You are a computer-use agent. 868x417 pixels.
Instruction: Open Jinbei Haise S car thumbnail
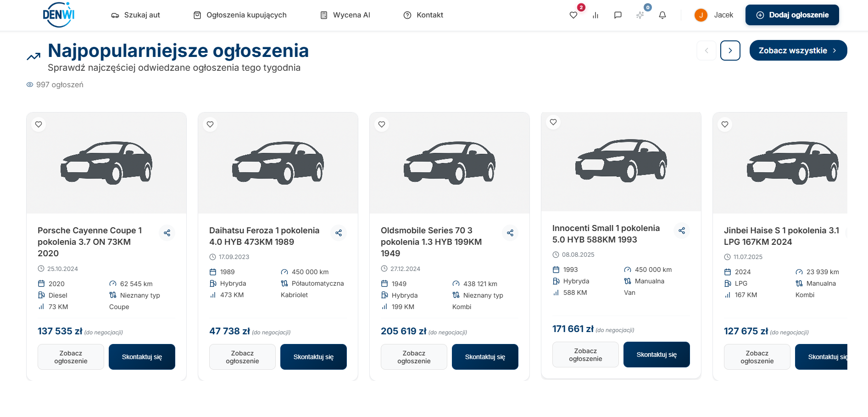pyautogui.click(x=780, y=163)
